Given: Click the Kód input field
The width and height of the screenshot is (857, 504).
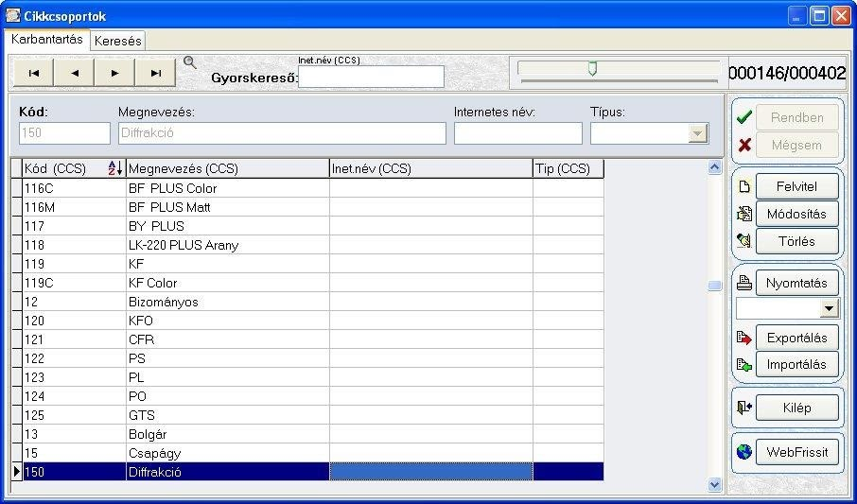Looking at the screenshot, I should pos(64,133).
